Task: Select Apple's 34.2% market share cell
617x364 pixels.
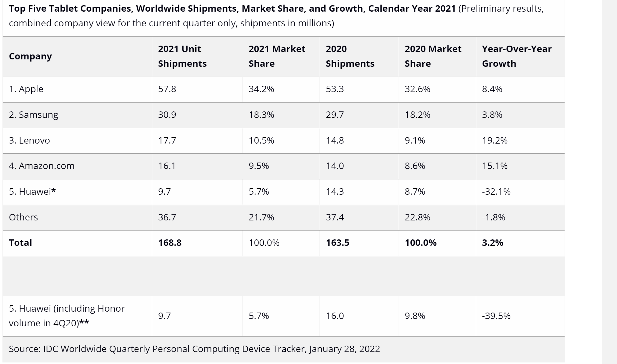Action: (x=261, y=89)
